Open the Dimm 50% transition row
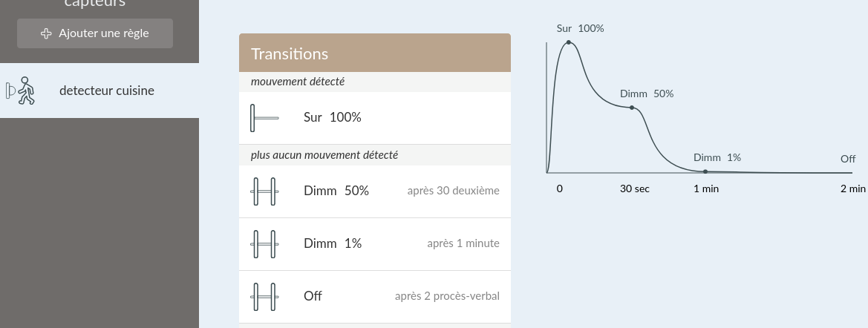The width and height of the screenshot is (868, 328). point(375,191)
